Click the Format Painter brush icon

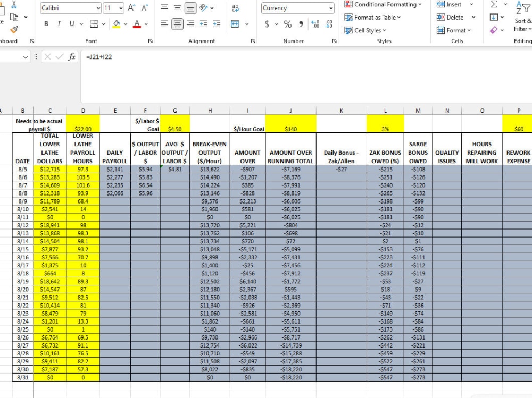pyautogui.click(x=14, y=30)
